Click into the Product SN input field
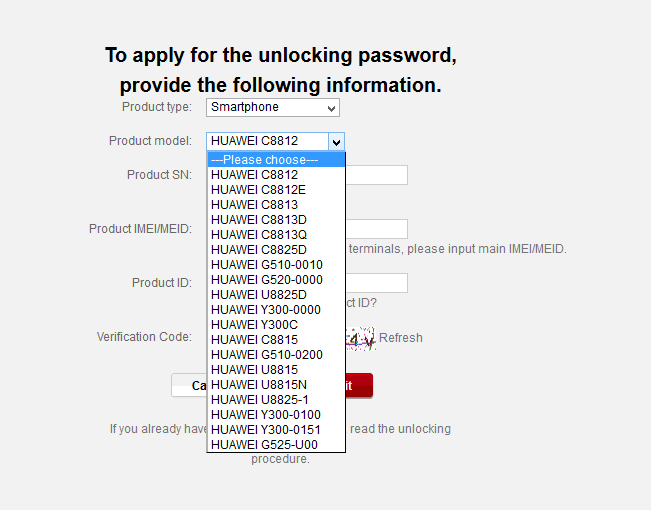Image resolution: width=651 pixels, height=510 pixels. (x=376, y=175)
